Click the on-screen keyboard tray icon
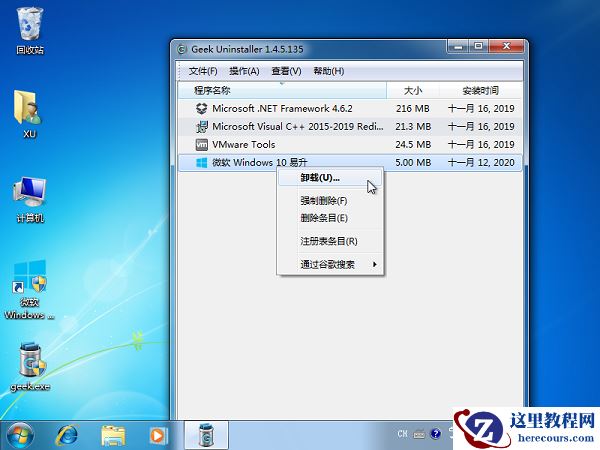The width and height of the screenshot is (600, 450). [x=419, y=434]
